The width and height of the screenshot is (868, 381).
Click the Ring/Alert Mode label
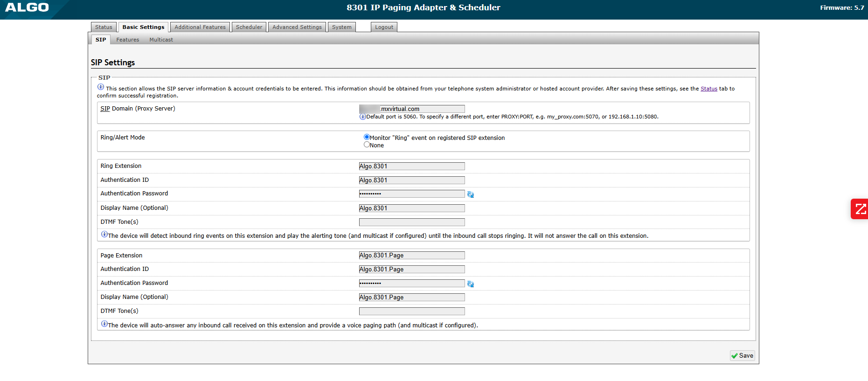(x=123, y=138)
